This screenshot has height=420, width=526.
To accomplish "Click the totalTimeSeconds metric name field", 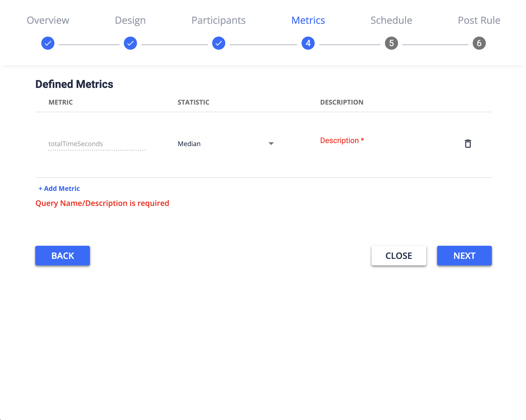I will pyautogui.click(x=96, y=144).
